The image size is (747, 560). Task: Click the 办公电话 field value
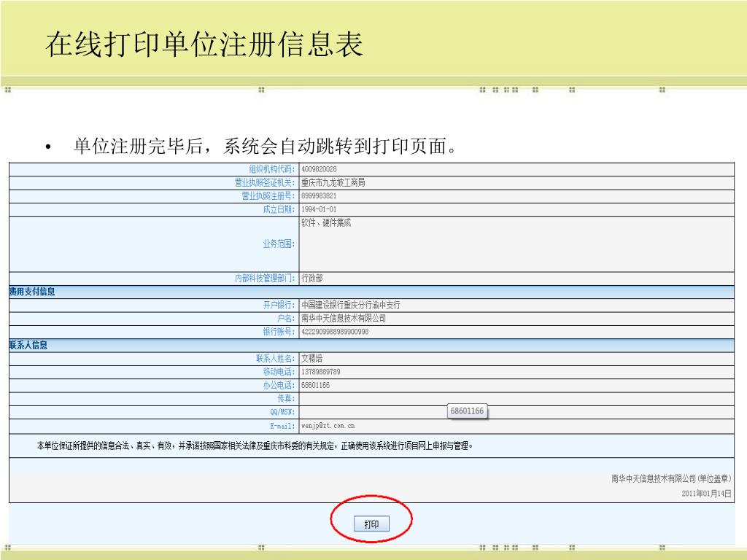click(x=316, y=385)
